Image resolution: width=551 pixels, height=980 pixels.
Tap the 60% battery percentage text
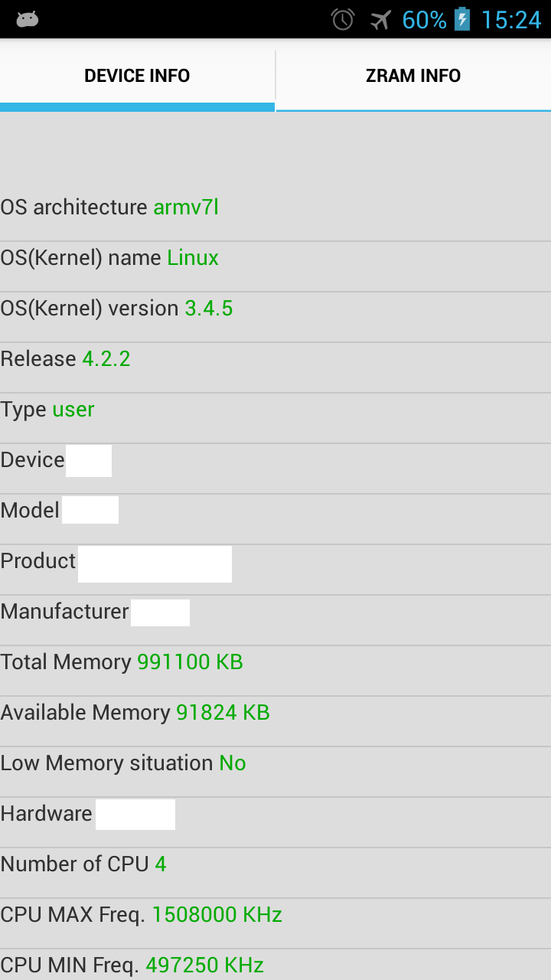coord(424,19)
